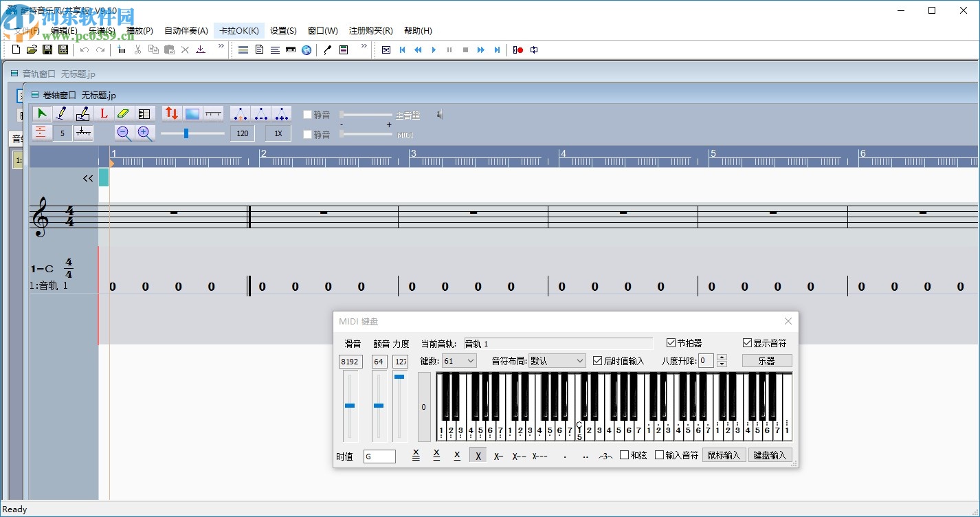Image resolution: width=980 pixels, height=517 pixels.
Task: Click the 乐器 instrument button
Action: point(766,361)
